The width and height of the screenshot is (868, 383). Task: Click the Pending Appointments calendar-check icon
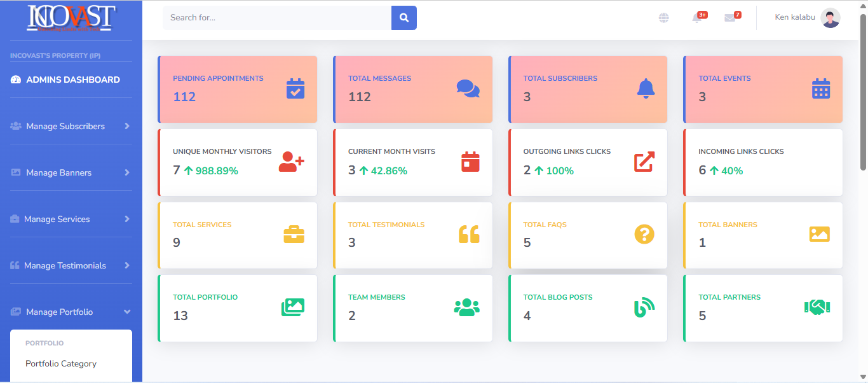click(295, 89)
